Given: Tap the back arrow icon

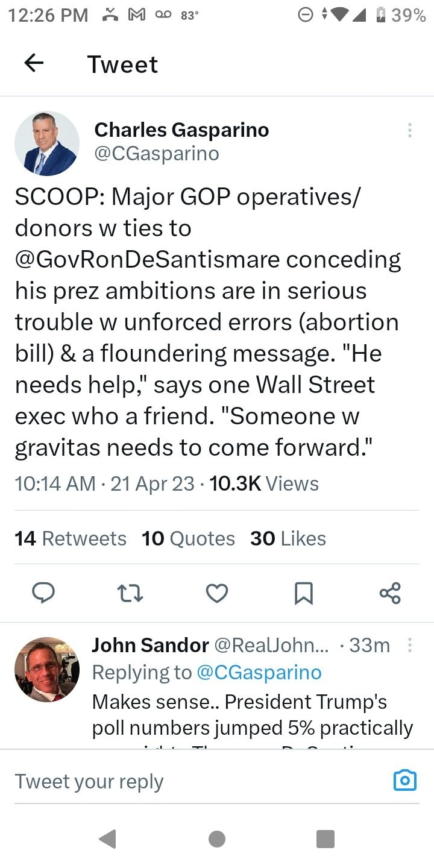Looking at the screenshot, I should pos(34,63).
